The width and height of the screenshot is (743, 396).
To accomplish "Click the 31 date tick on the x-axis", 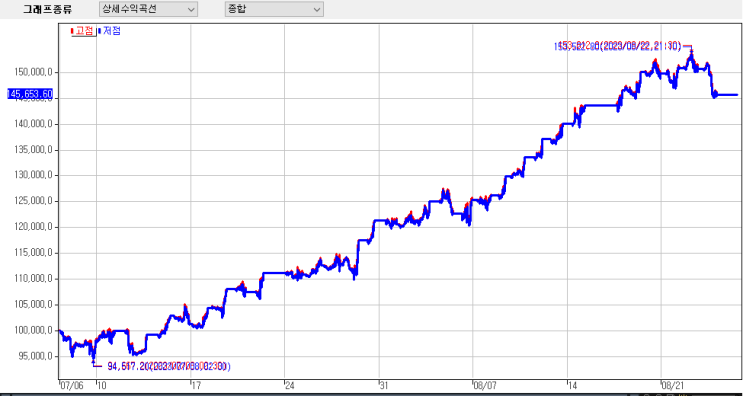I will pyautogui.click(x=384, y=386).
